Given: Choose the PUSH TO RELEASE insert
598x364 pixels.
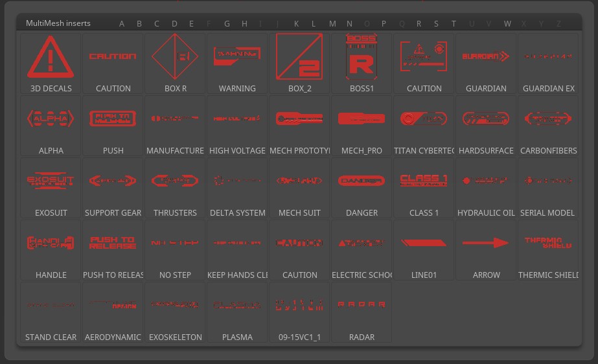Looking at the screenshot, I should click(113, 249).
